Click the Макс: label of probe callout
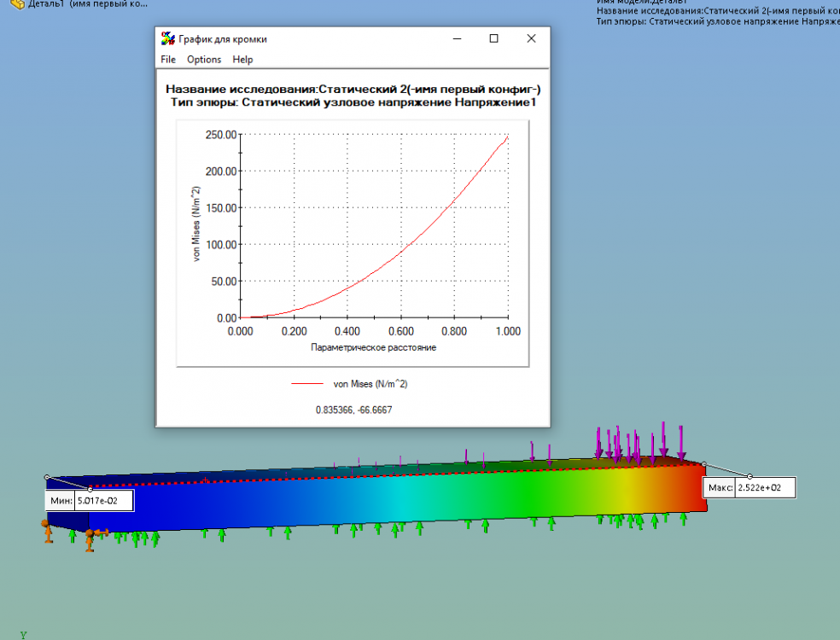The image size is (840, 640). coord(720,488)
